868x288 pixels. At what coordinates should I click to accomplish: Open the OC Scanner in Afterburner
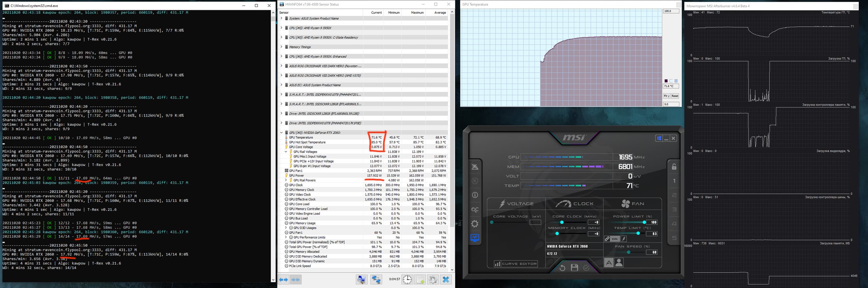pos(475,210)
